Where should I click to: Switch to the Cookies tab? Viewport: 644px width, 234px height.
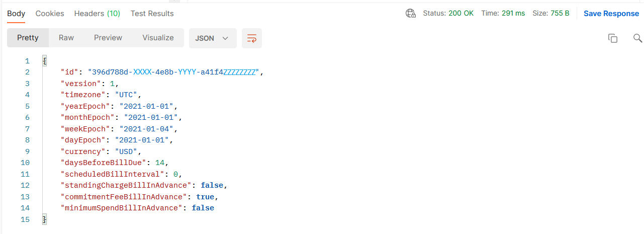coord(50,14)
